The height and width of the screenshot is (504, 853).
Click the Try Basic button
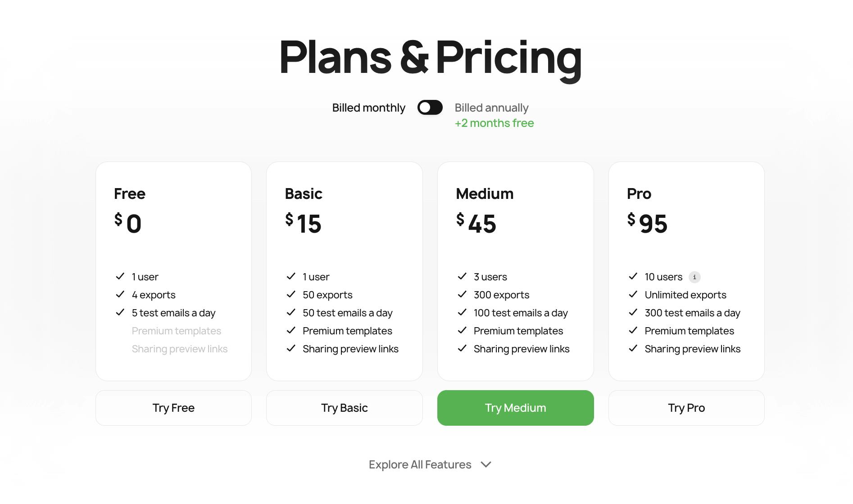coord(344,408)
